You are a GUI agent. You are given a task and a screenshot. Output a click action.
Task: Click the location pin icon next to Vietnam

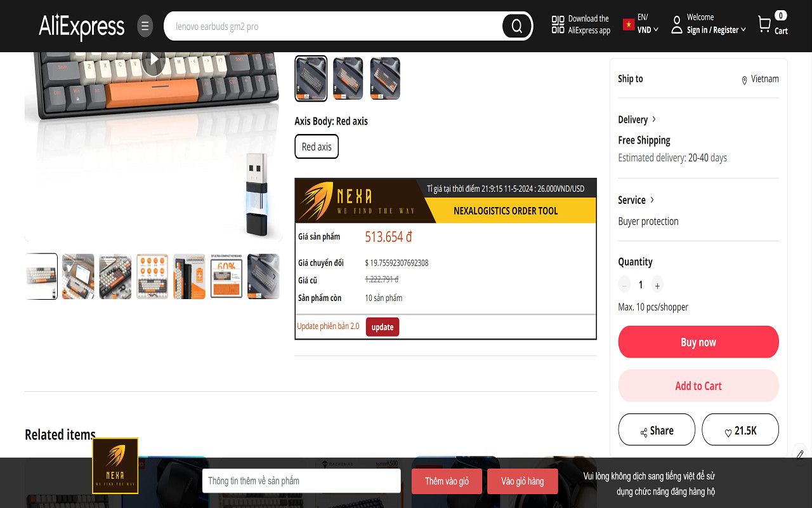(744, 79)
